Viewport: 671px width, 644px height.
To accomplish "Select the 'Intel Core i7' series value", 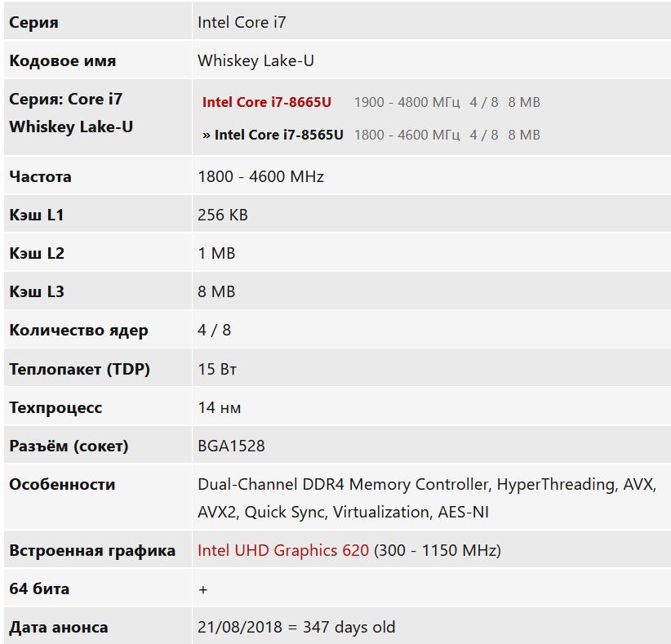I will click(242, 23).
